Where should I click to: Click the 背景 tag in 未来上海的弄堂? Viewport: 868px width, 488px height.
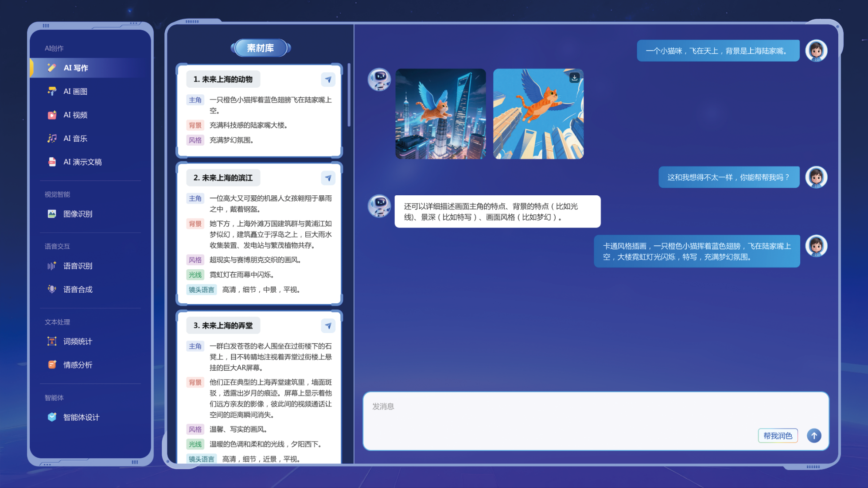(195, 383)
